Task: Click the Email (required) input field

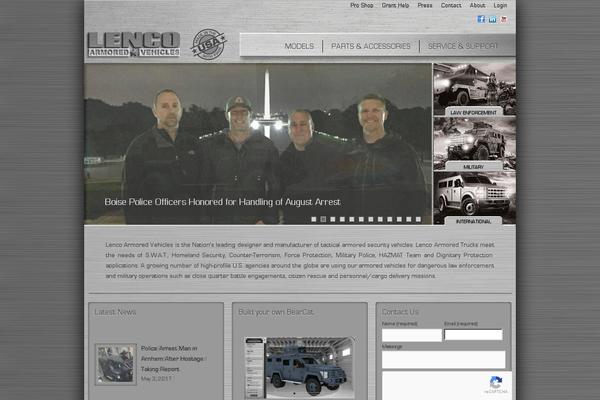Action: tap(473, 335)
